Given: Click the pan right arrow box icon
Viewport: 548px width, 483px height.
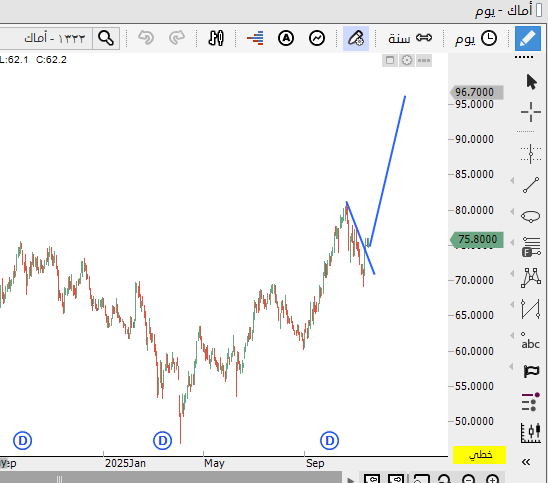Looking at the screenshot, I should (x=396, y=479).
